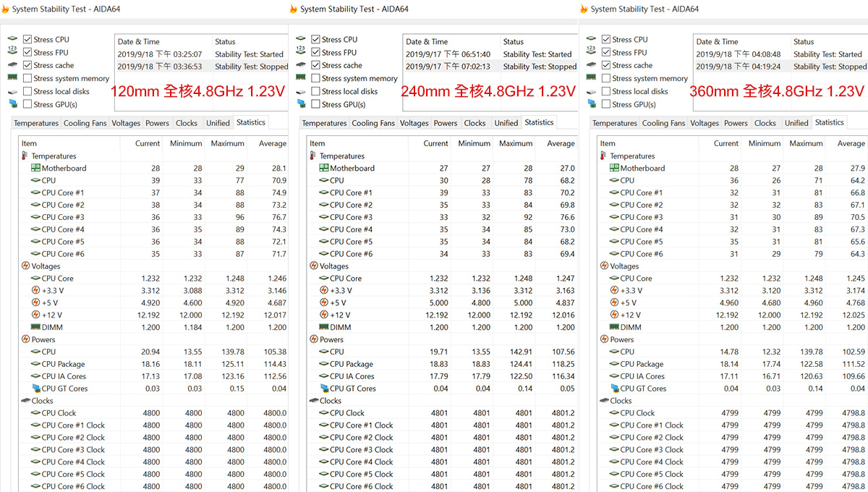
Task: Switch to Powers tab in the 240mm window
Action: tap(445, 123)
